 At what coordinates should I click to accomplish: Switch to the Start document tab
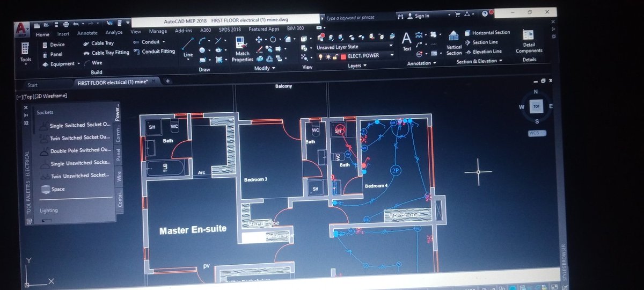(x=33, y=85)
